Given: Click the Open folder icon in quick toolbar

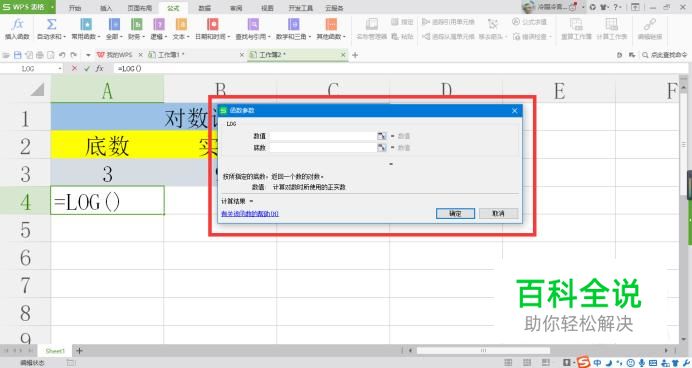Looking at the screenshot, I should coord(6,55).
